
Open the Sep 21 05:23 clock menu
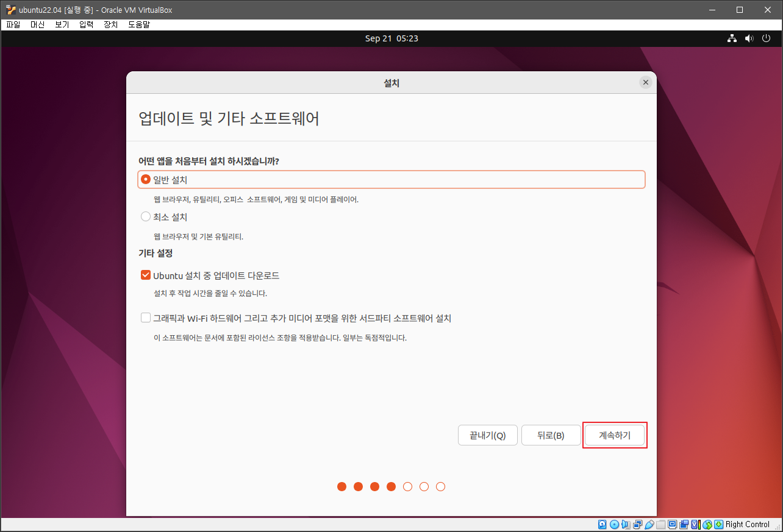point(391,38)
